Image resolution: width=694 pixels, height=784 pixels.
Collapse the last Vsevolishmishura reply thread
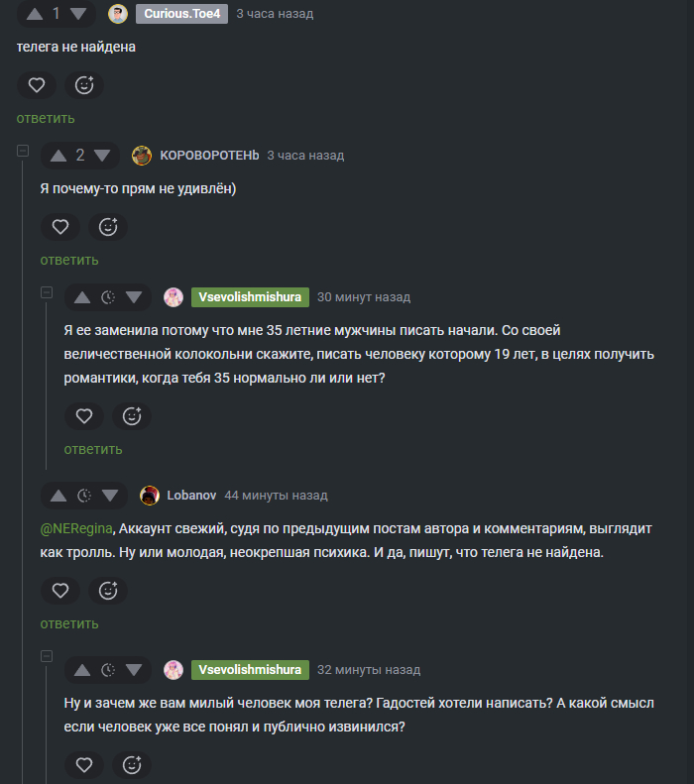point(46,656)
